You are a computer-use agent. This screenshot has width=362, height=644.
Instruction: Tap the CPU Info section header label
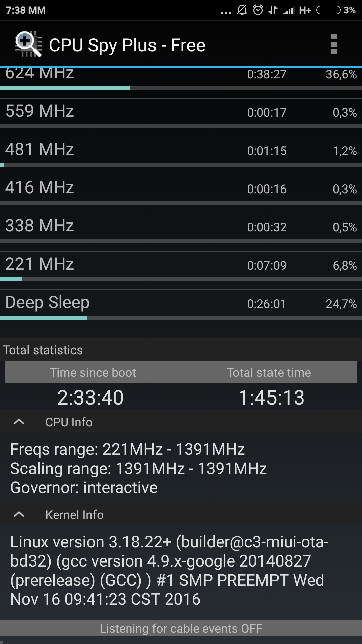pos(69,422)
